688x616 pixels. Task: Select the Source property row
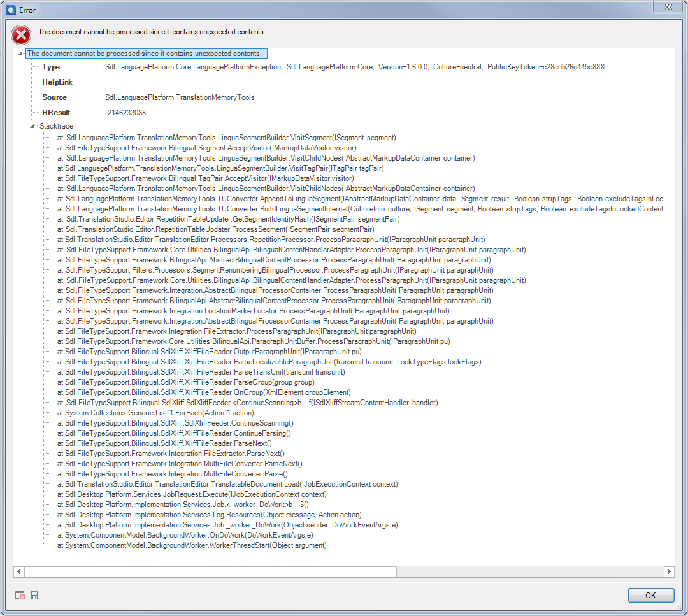(54, 97)
